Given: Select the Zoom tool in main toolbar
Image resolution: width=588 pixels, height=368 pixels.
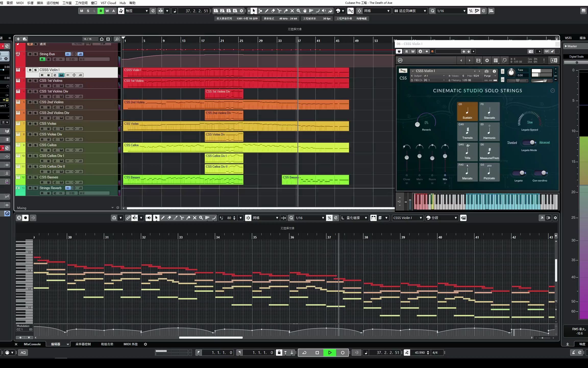Looking at the screenshot, I should [299, 11].
